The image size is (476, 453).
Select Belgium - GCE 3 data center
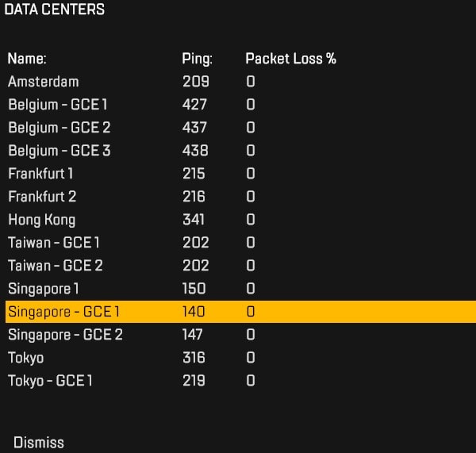tap(59, 151)
